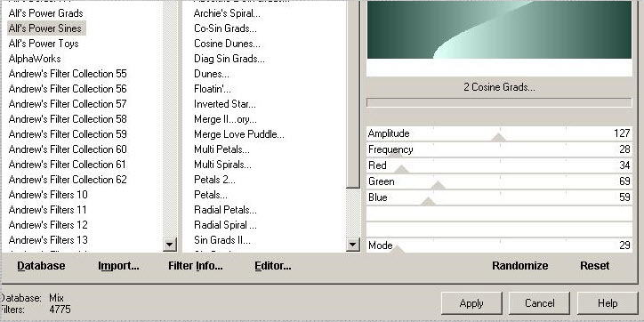Select Alf's Power Toys category
Image resolution: width=644 pixels, height=322 pixels.
(44, 44)
